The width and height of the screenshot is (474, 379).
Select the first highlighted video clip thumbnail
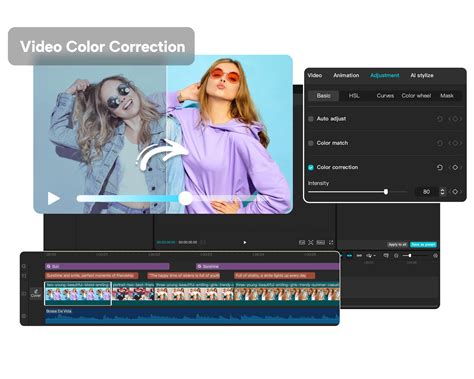point(78,294)
